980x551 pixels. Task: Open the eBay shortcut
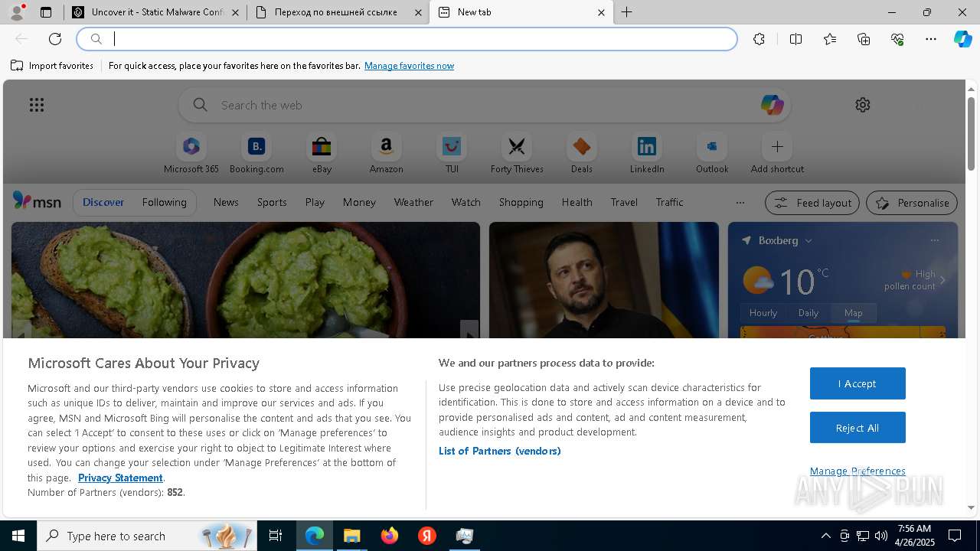[322, 154]
